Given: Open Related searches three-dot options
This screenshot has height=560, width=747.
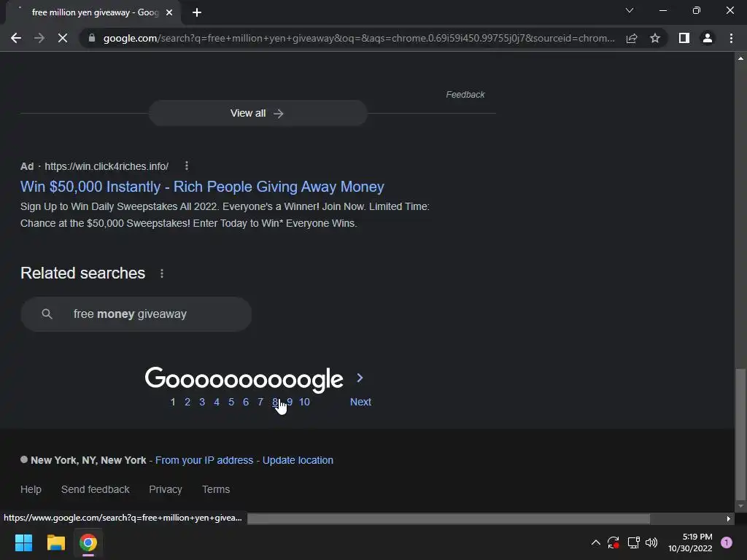Looking at the screenshot, I should pos(162,273).
